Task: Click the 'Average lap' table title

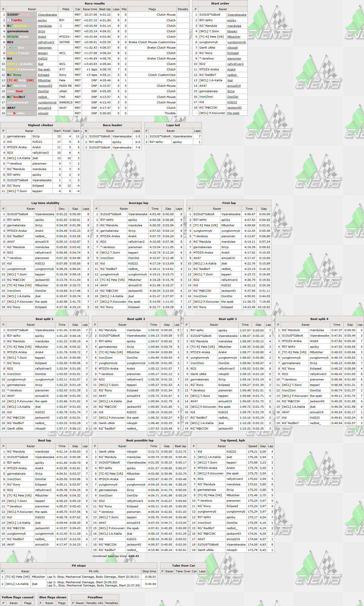Action: [x=138, y=203]
